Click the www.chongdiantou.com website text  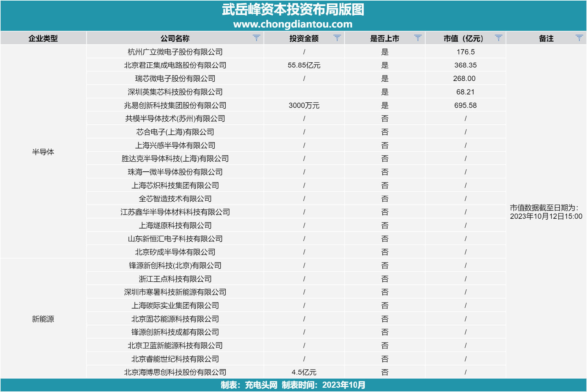click(293, 24)
